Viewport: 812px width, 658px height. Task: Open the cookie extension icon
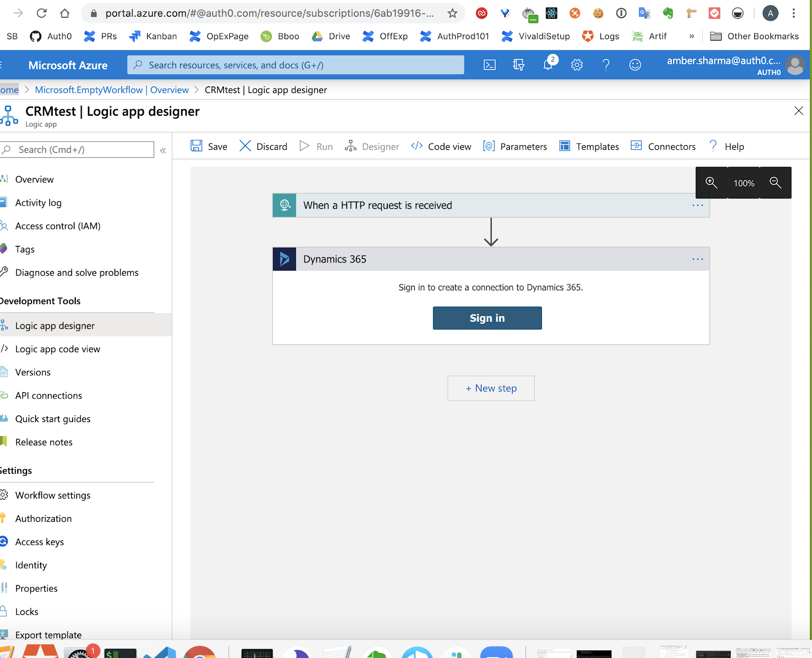(598, 13)
